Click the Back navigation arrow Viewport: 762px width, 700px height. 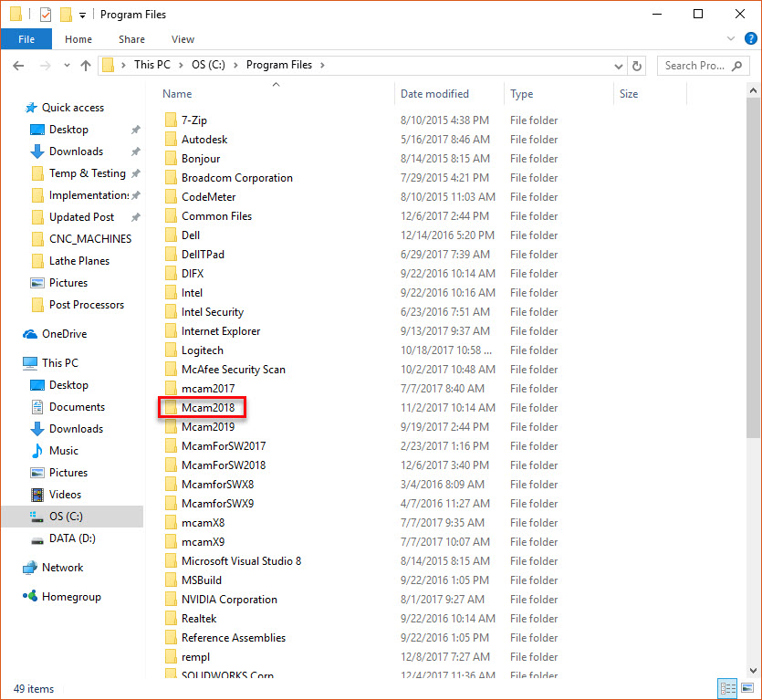18,66
